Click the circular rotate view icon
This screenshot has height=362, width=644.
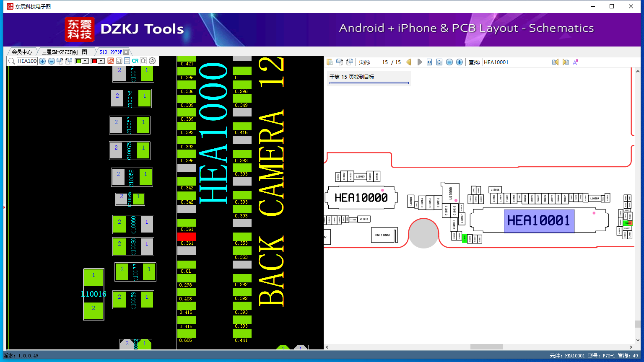coord(152,61)
